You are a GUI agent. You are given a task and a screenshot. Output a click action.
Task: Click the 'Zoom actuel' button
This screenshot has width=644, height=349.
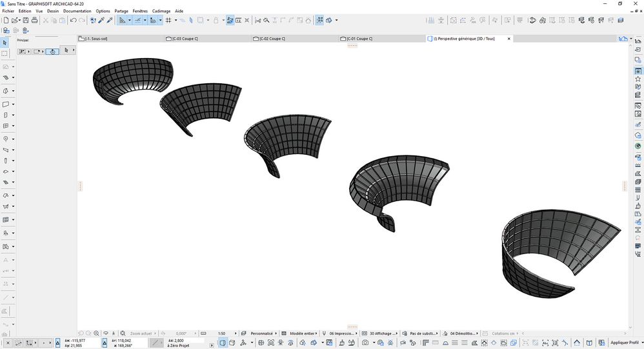tap(141, 334)
